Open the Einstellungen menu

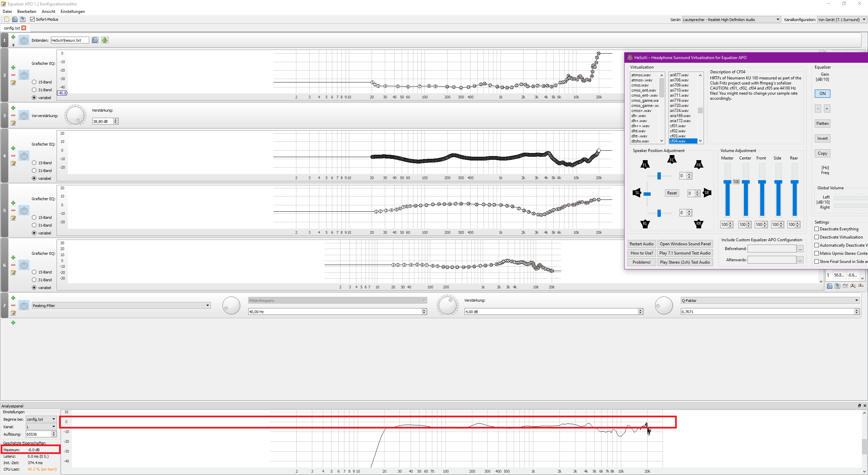73,12
